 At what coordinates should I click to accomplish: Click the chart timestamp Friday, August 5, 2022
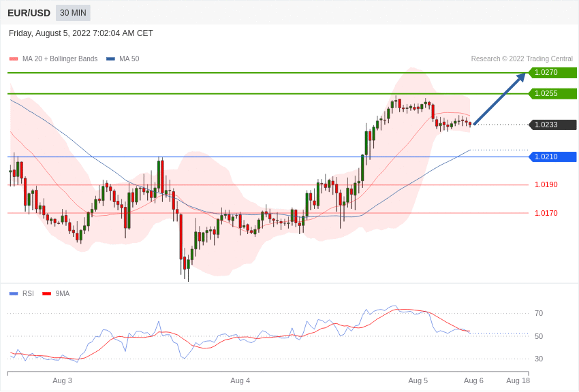[81, 33]
